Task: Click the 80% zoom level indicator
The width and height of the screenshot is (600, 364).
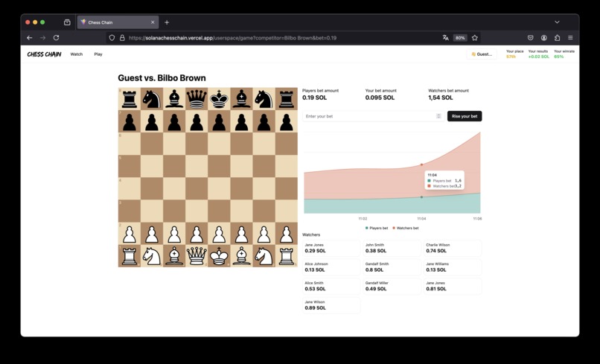Action: [x=460, y=38]
